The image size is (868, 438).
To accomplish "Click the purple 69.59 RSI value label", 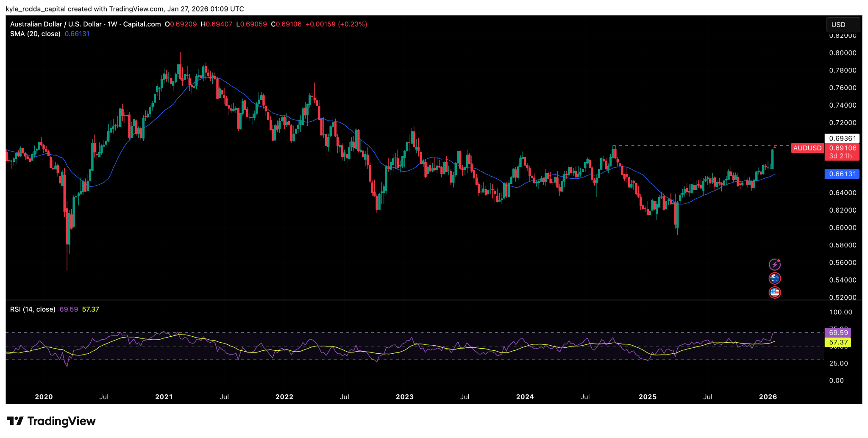I will pos(837,333).
